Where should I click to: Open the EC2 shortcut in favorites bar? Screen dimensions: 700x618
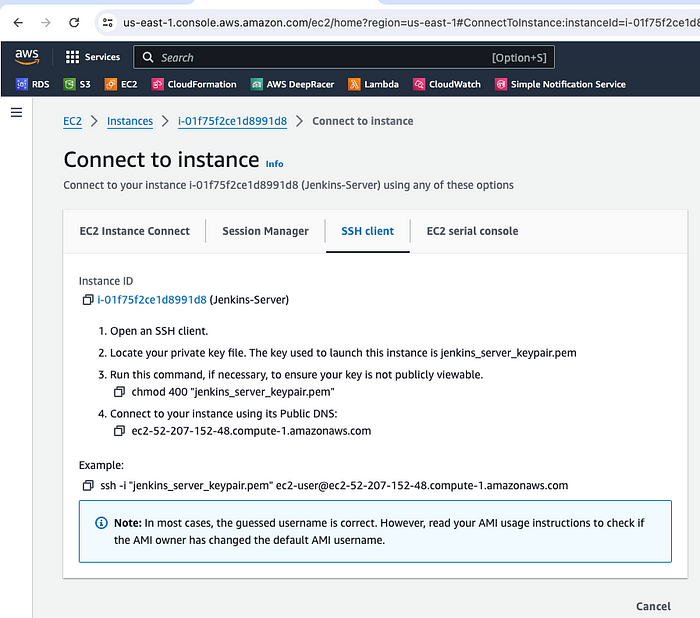(x=121, y=84)
